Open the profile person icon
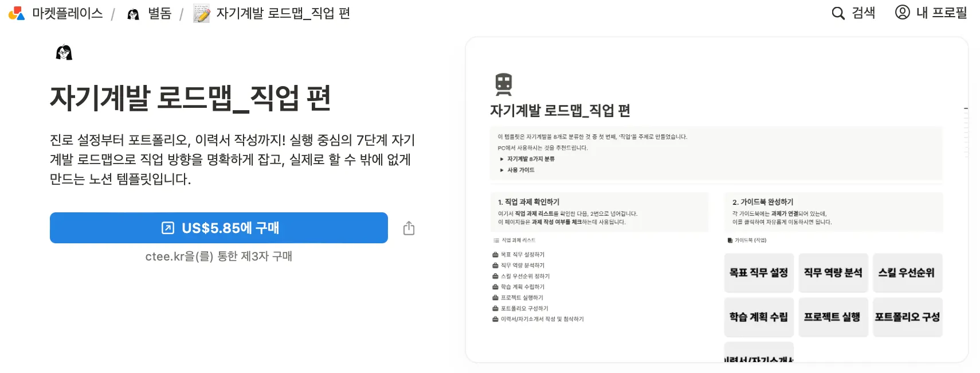This screenshot has width=980, height=373. pyautogui.click(x=902, y=13)
